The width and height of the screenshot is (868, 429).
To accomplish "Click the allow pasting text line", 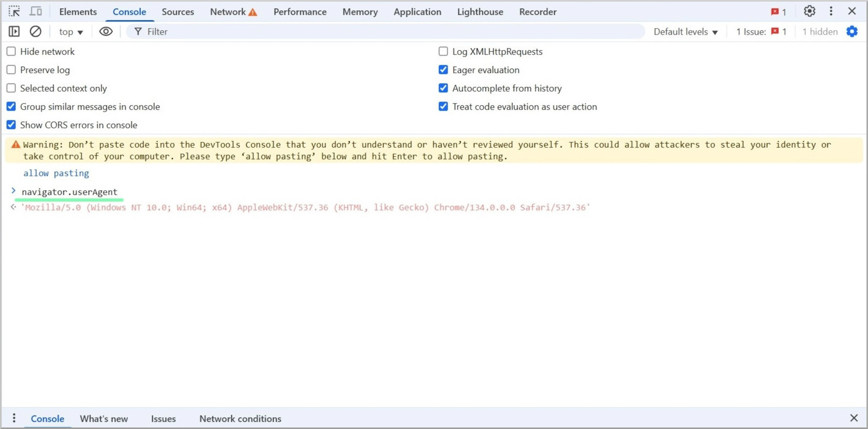I will pyautogui.click(x=56, y=173).
